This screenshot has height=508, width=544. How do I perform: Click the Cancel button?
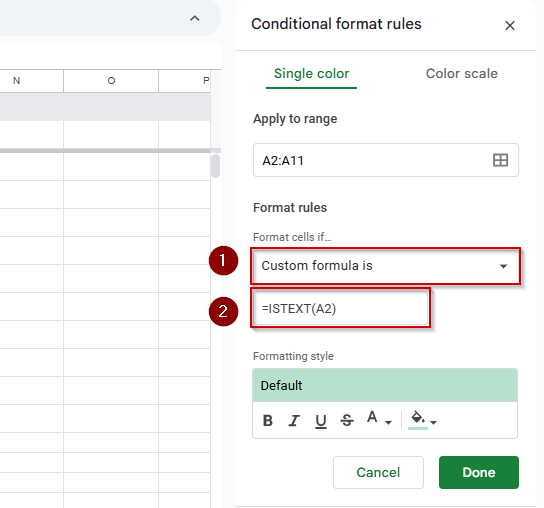point(378,472)
